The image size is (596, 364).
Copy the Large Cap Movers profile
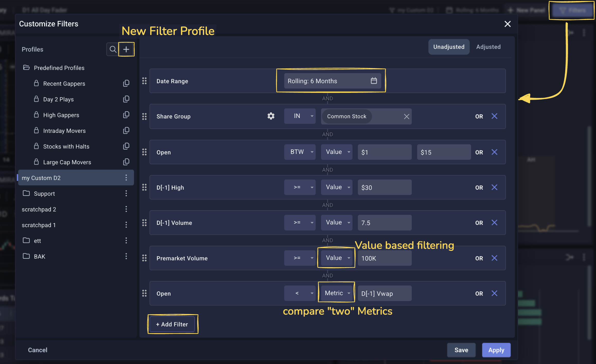(x=126, y=162)
